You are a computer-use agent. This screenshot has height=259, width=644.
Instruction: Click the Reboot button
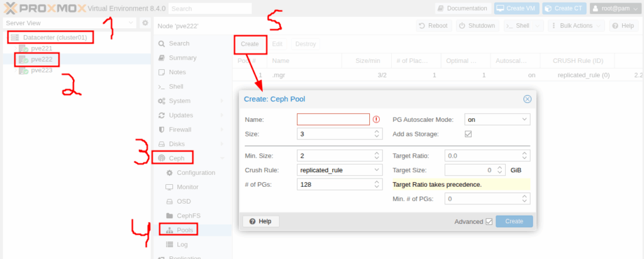click(434, 25)
